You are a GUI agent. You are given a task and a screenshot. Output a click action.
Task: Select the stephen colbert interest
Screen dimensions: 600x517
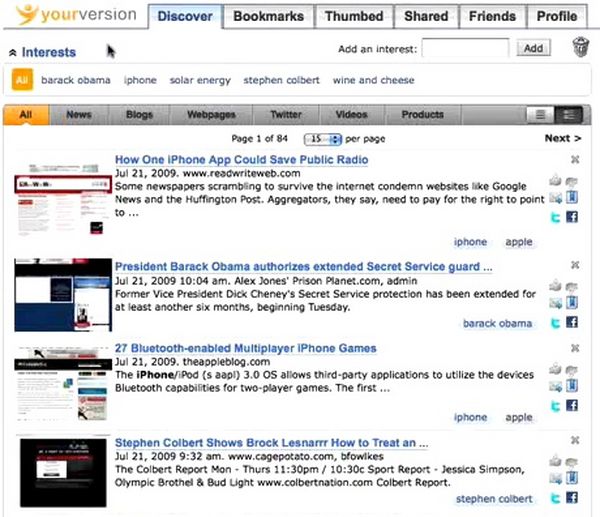click(281, 80)
